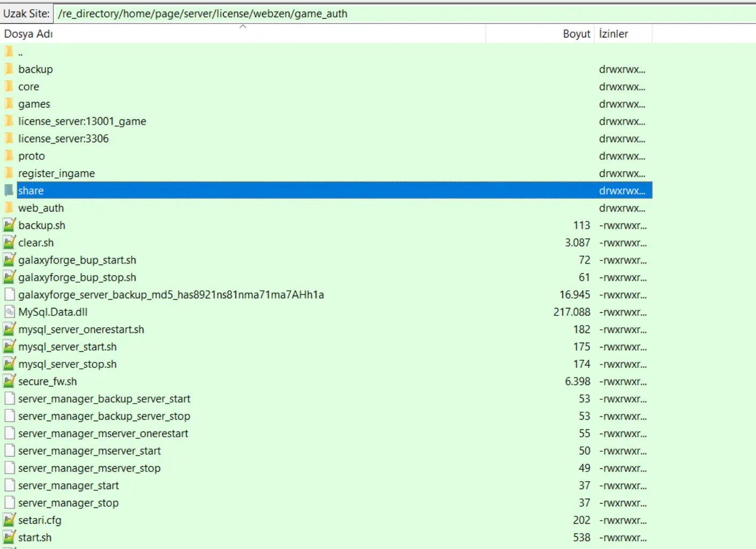This screenshot has width=756, height=549.
Task: Click the secure_fw.sh script icon
Action: point(9,381)
